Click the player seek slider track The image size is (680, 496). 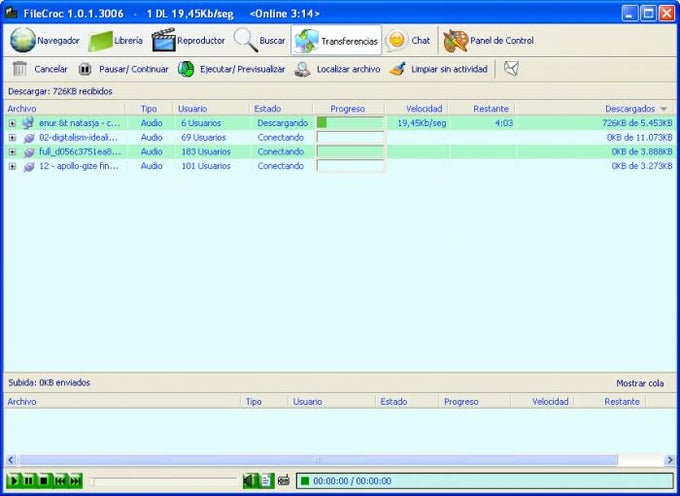tap(163, 481)
